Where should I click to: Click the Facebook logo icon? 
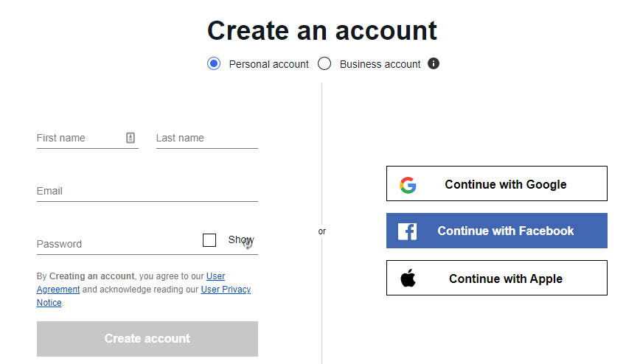(407, 231)
